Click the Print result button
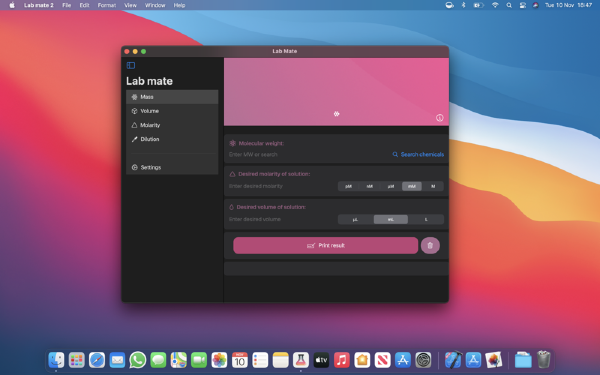 point(326,245)
